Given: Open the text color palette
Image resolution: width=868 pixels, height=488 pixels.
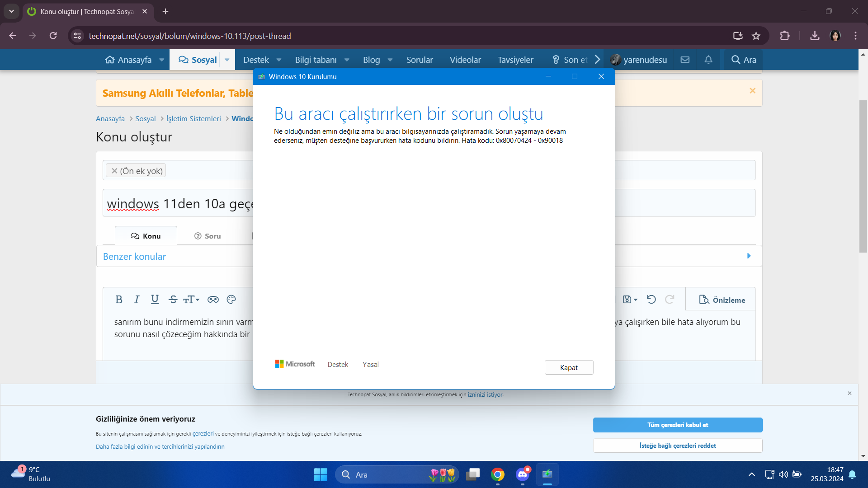Looking at the screenshot, I should pyautogui.click(x=231, y=300).
